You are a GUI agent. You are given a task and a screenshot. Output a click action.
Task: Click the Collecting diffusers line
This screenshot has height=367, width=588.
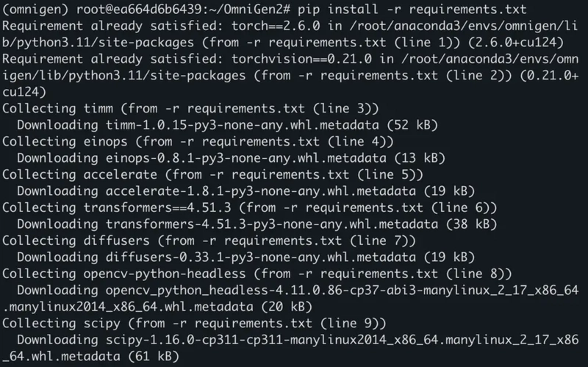click(209, 240)
